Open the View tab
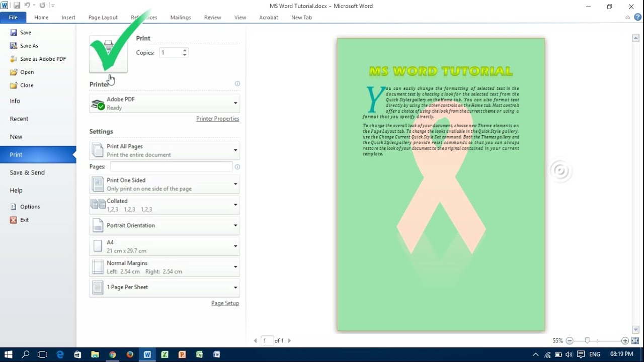 (x=240, y=17)
